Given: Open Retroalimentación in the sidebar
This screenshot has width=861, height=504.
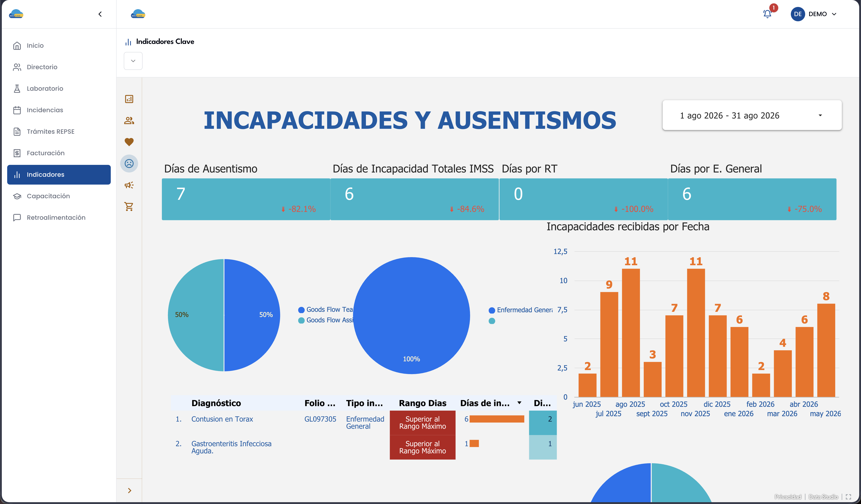Looking at the screenshot, I should pos(59,217).
